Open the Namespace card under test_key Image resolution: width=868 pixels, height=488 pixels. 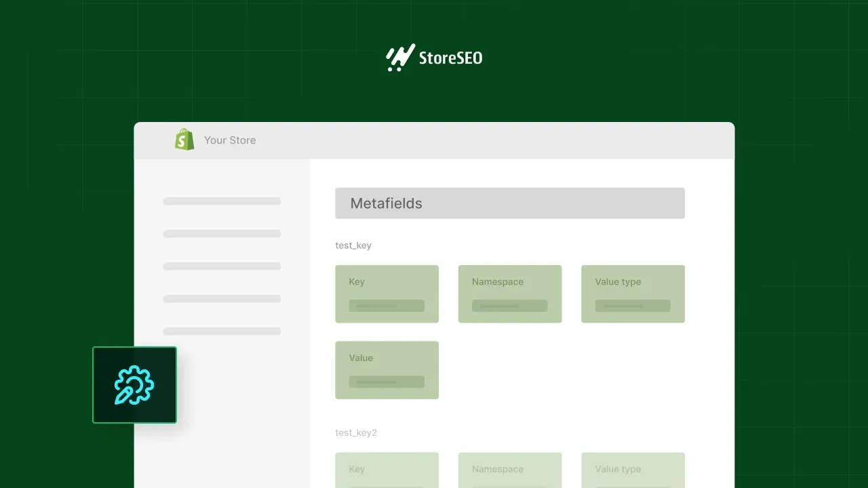pos(510,294)
